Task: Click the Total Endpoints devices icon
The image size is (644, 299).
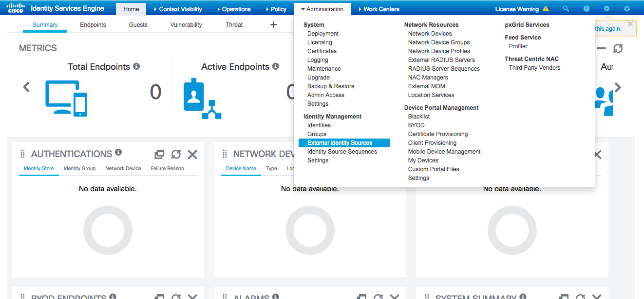Action: tap(66, 98)
